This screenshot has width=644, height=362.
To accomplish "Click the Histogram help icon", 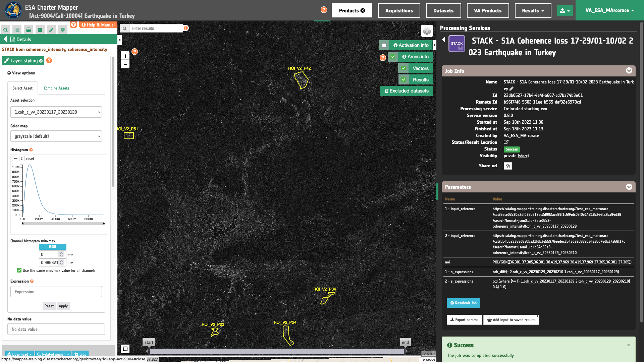I will coord(31,150).
